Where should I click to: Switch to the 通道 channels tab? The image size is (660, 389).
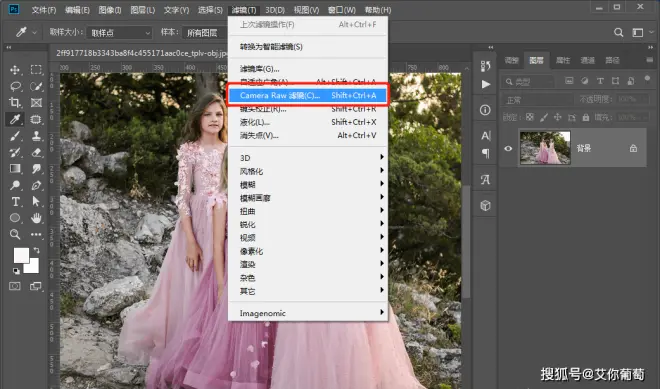587,60
